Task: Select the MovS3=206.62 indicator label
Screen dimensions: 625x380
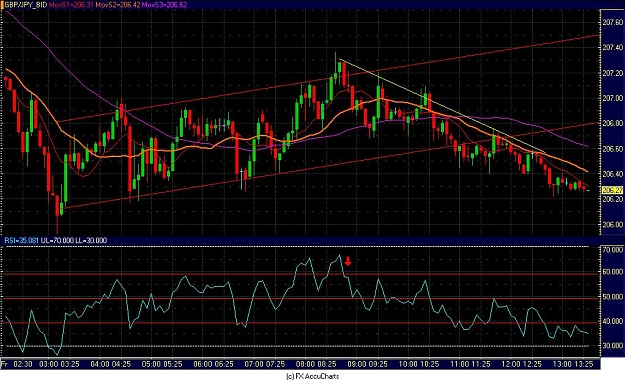Action: click(x=164, y=5)
